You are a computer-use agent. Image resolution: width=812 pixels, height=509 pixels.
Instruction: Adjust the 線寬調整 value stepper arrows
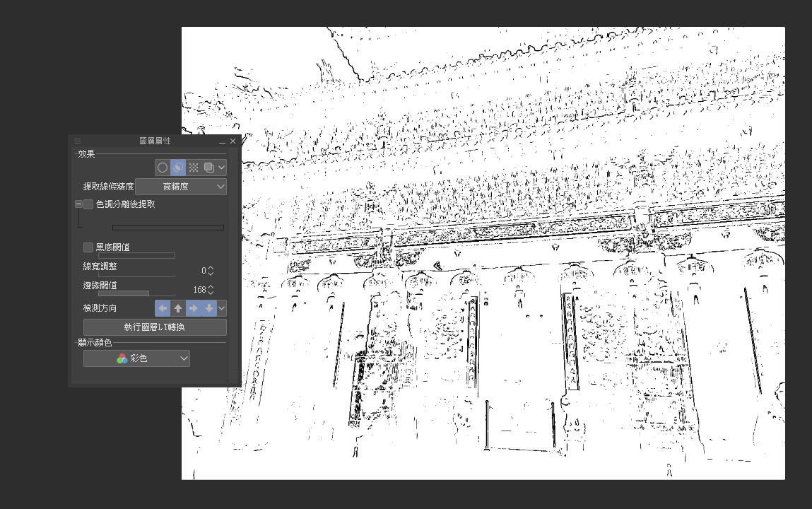211,270
